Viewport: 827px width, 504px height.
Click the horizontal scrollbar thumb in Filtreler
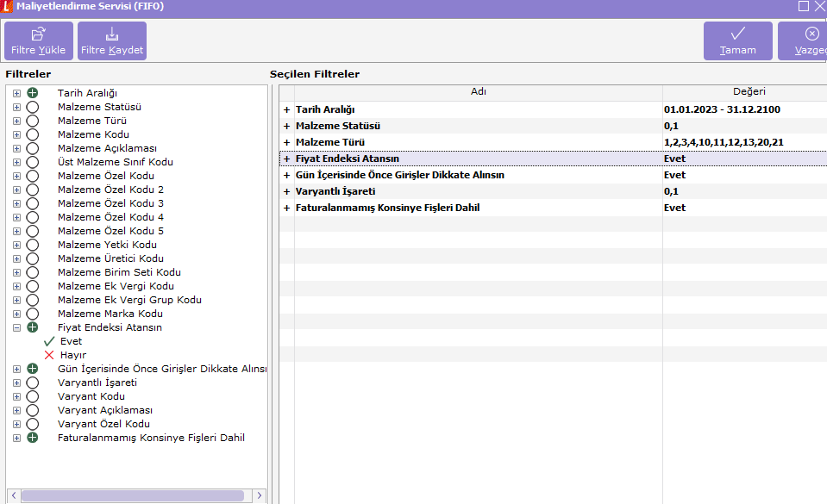133,495
